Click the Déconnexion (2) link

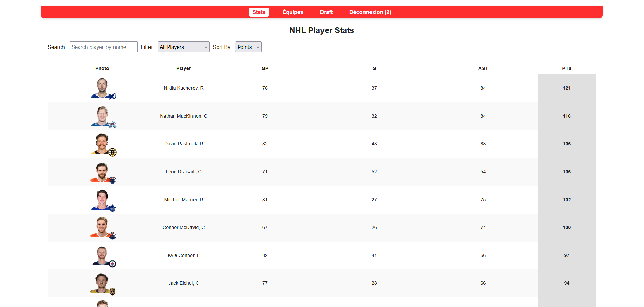click(370, 12)
